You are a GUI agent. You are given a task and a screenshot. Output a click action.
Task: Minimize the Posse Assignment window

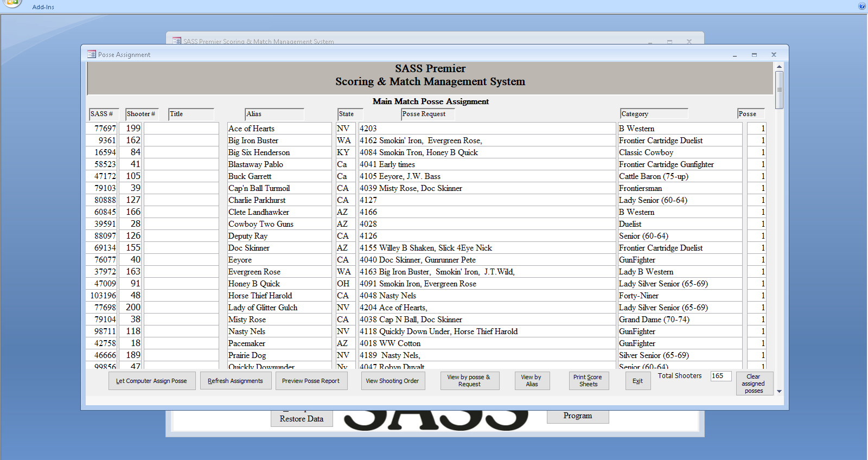(x=735, y=55)
